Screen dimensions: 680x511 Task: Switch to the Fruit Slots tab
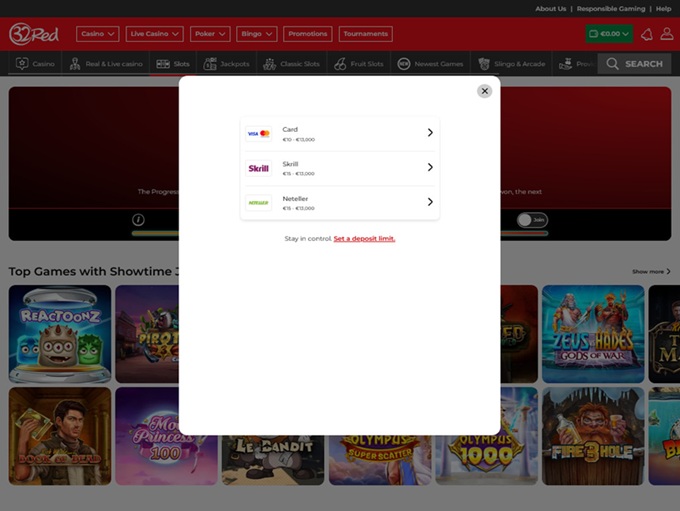(x=359, y=64)
